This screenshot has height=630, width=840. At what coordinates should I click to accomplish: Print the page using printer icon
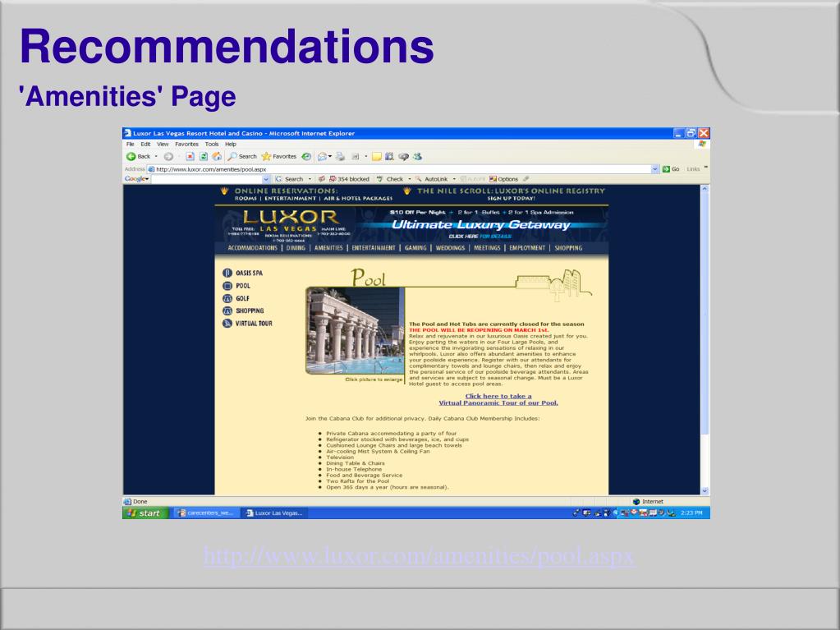click(340, 156)
